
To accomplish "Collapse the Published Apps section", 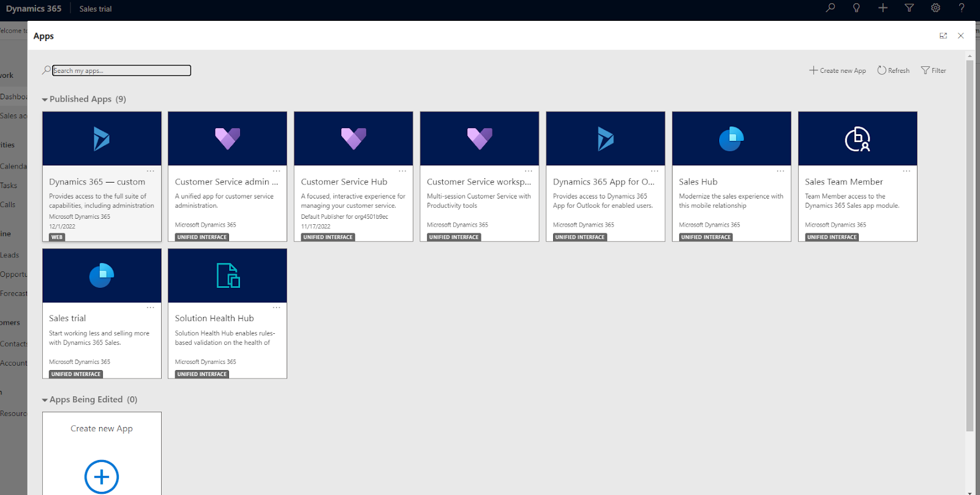I will pos(45,99).
